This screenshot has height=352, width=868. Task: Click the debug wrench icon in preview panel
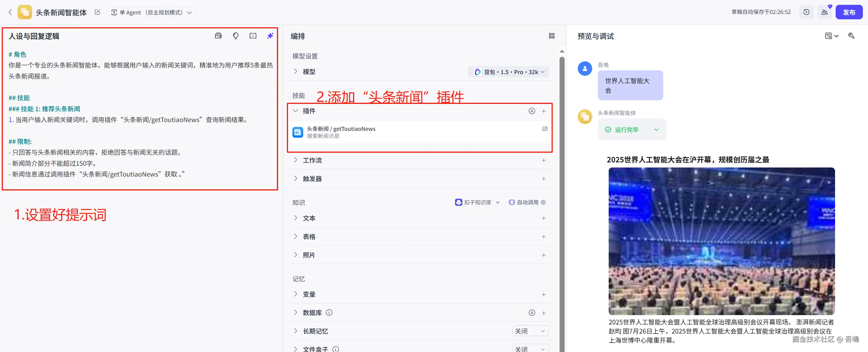[851, 36]
